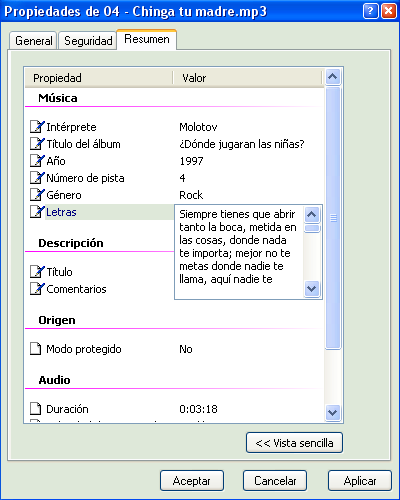
Task: Click the property list scroll up arrow
Action: [333, 77]
